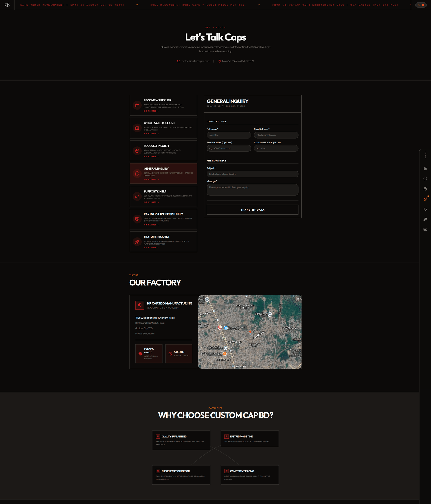This screenshot has height=504, width=431.
Task: Select the Product Inquiry option
Action: [x=163, y=151]
